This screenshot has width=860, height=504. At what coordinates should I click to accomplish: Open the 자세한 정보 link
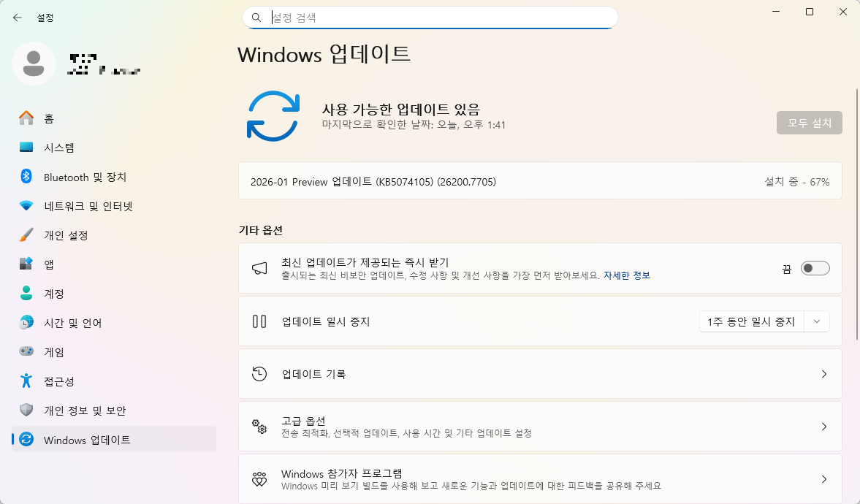click(x=626, y=275)
